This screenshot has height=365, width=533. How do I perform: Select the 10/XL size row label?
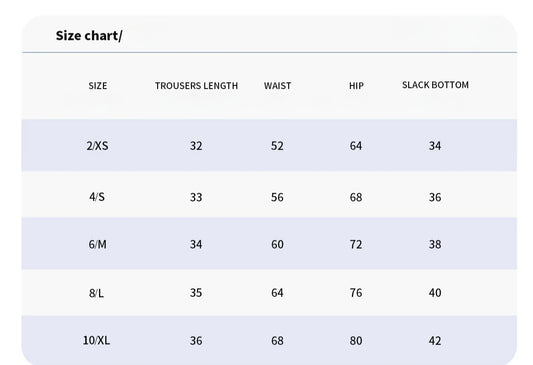click(97, 341)
